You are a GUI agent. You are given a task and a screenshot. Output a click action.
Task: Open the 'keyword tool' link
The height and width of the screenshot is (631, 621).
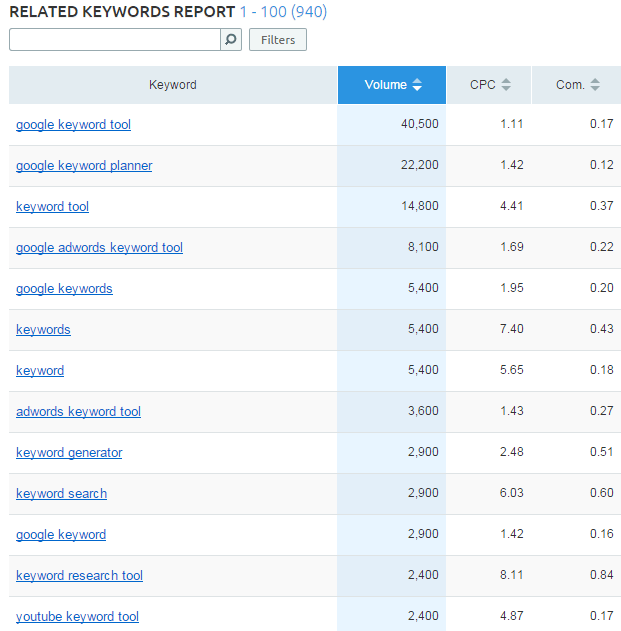pyautogui.click(x=52, y=207)
